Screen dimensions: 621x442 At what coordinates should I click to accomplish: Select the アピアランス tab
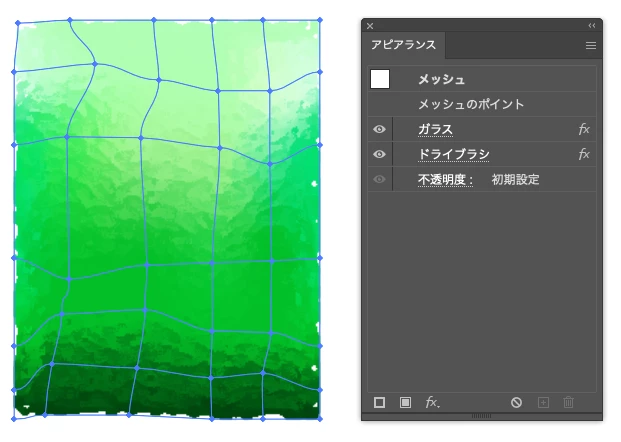[x=404, y=45]
